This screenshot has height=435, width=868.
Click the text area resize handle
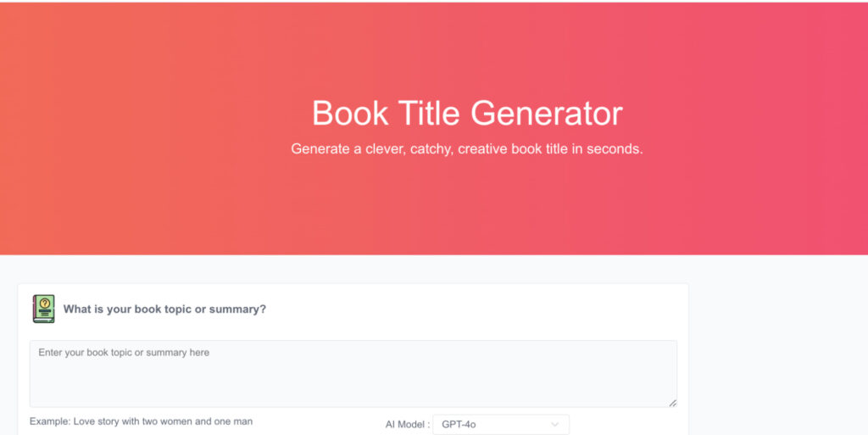tap(672, 403)
